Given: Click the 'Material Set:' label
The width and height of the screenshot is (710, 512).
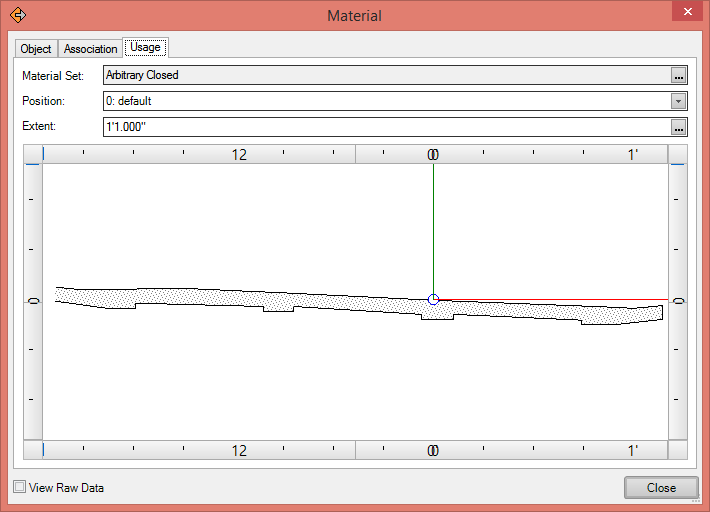Looking at the screenshot, I should point(53,76).
